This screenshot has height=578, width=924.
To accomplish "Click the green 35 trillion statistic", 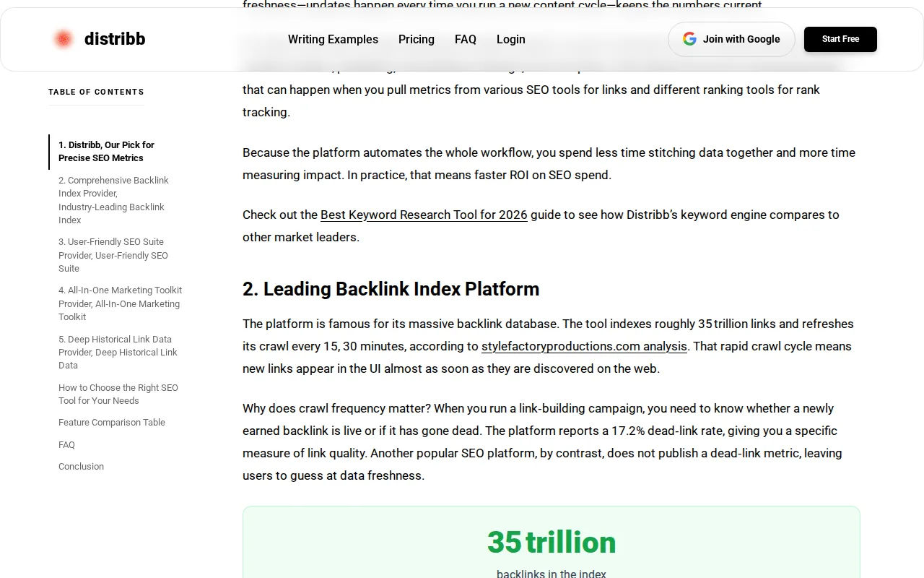I will (x=552, y=543).
